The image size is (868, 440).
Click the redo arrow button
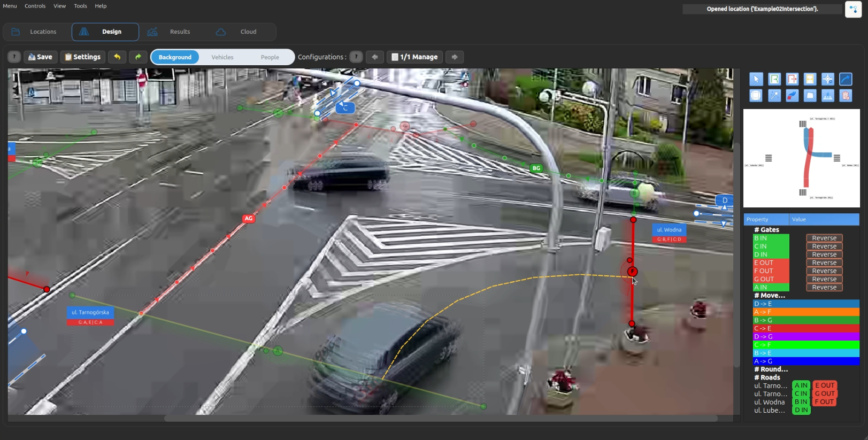[138, 57]
